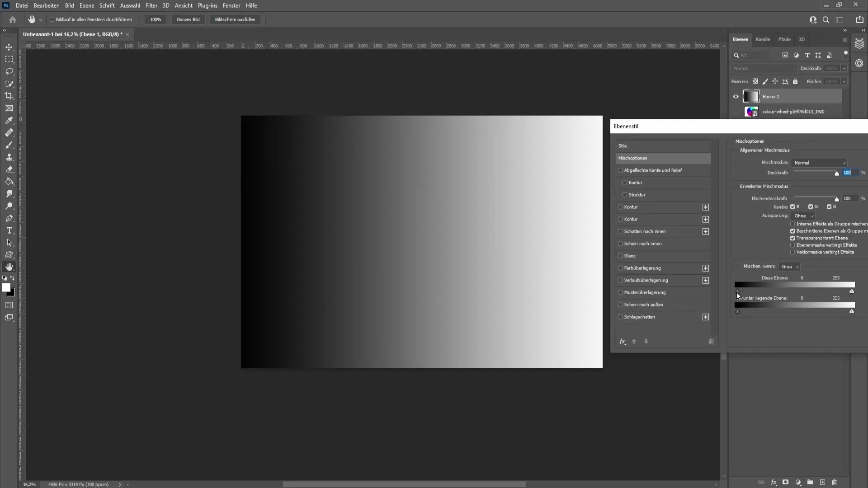
Task: Click Ebenen tab in panel
Action: (x=741, y=39)
